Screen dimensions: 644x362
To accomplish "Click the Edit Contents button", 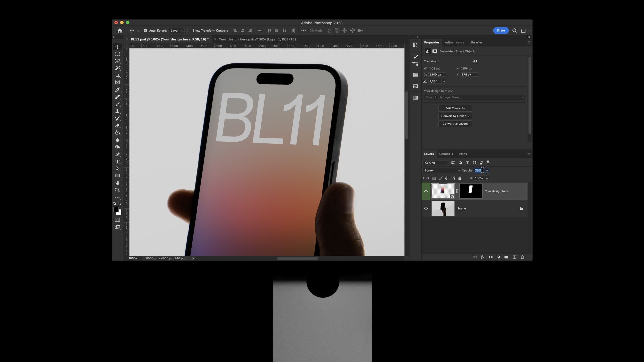I will [455, 108].
